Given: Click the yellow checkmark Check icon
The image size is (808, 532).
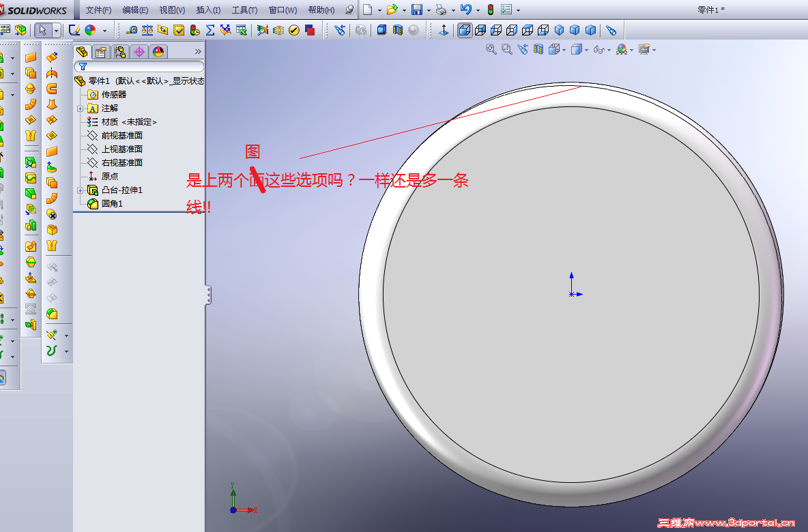Looking at the screenshot, I should pos(293,31).
